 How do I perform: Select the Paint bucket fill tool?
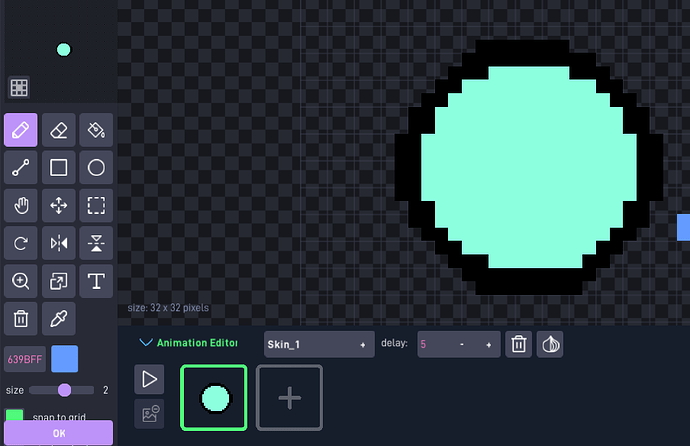coord(96,130)
